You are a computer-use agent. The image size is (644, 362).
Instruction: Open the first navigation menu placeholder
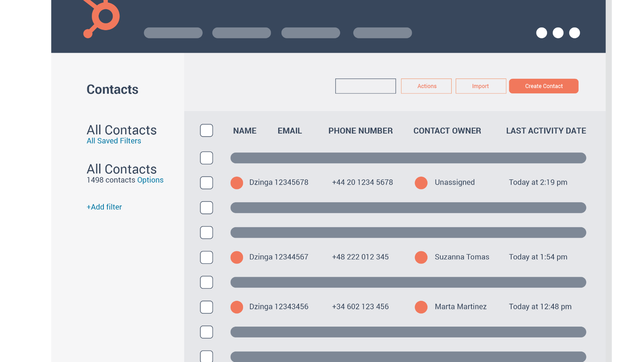click(x=173, y=33)
